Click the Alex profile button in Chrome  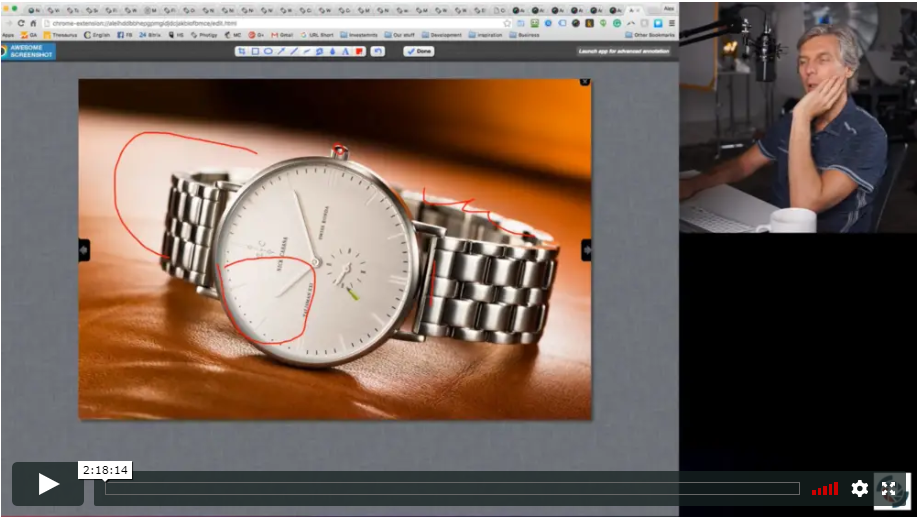(668, 8)
